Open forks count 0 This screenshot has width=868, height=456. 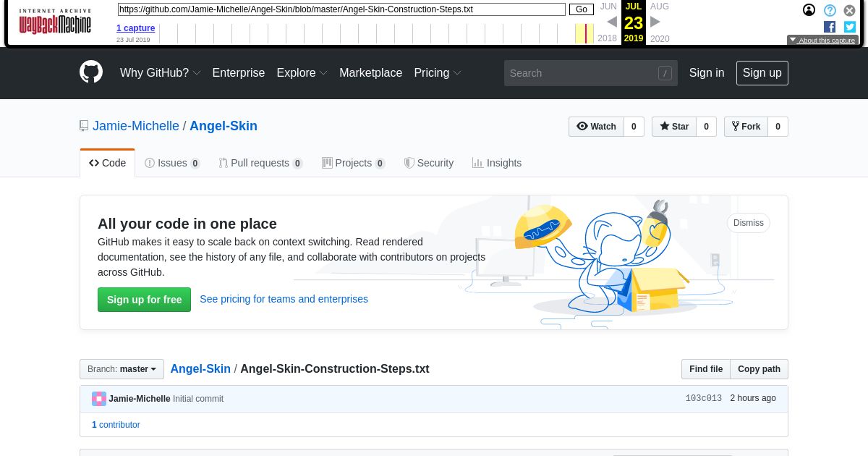(778, 127)
